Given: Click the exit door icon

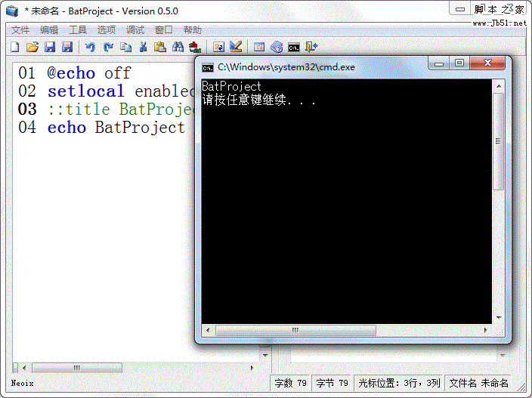Looking at the screenshot, I should click(311, 47).
